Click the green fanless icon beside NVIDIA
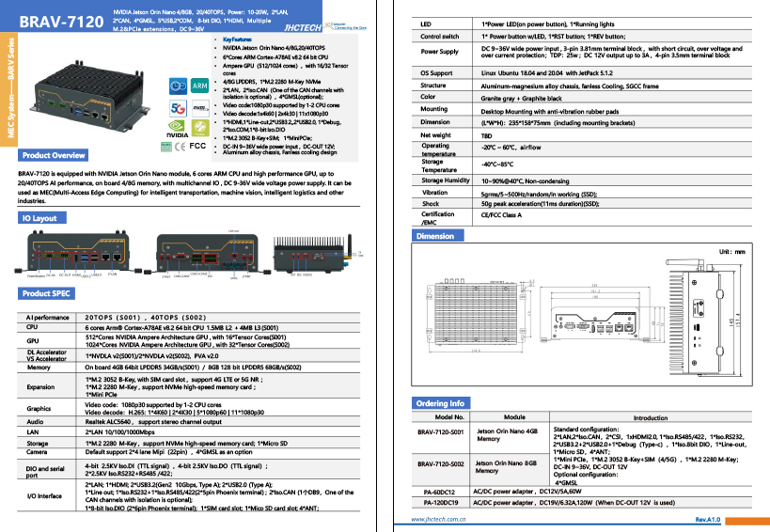The height and width of the screenshot is (532, 770). pos(200,128)
